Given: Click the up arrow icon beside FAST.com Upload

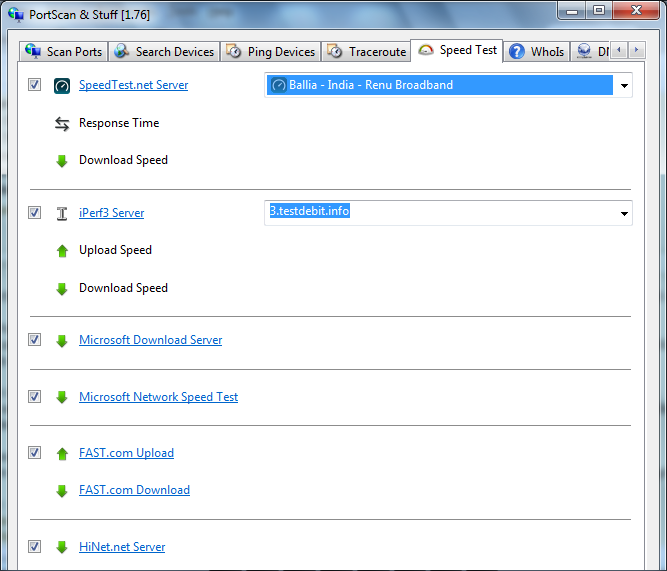Looking at the screenshot, I should (x=62, y=454).
